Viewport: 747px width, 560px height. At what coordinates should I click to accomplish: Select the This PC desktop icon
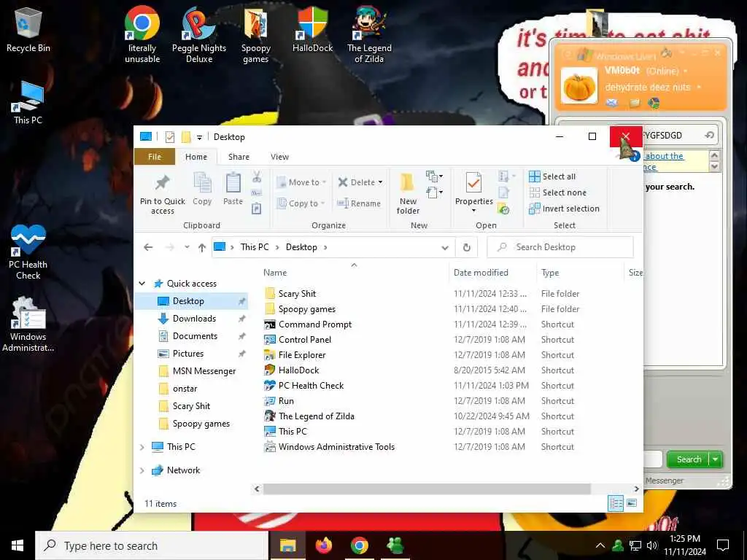coord(28,102)
